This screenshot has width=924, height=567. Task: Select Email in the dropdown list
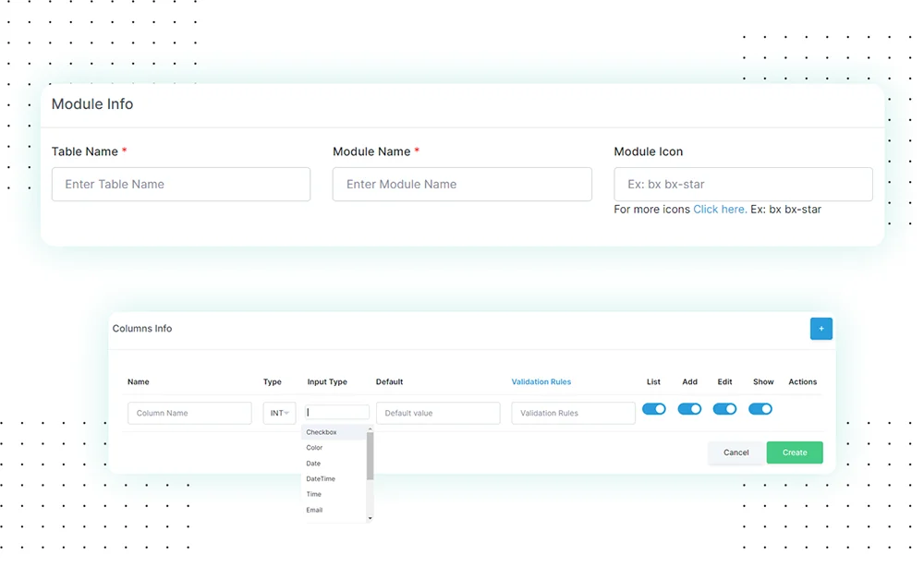(315, 510)
